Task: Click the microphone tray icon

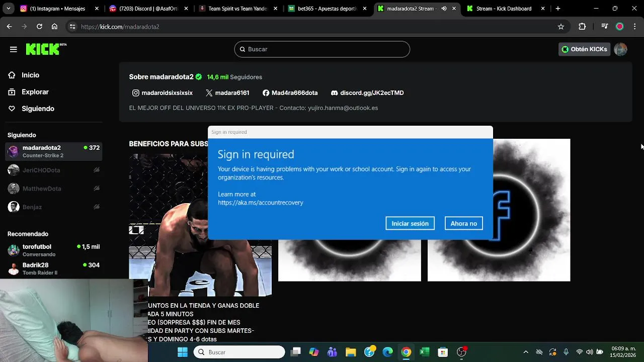Action: pos(566,352)
